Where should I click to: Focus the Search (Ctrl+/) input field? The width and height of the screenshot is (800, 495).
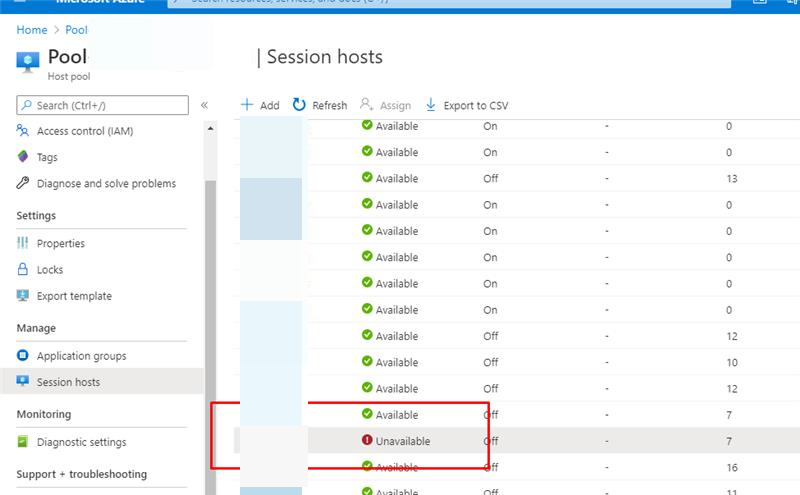point(103,105)
